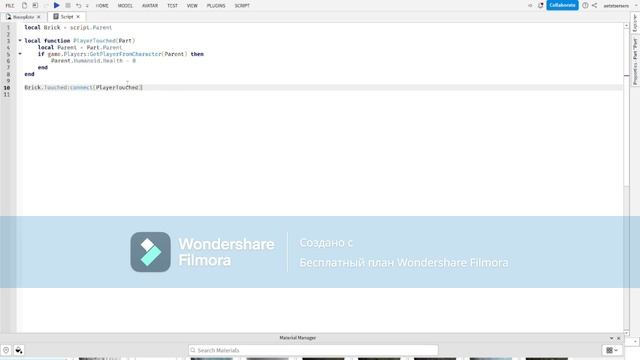Viewport: 640px width, 360px height.
Task: Click the username in top right
Action: coord(616,6)
